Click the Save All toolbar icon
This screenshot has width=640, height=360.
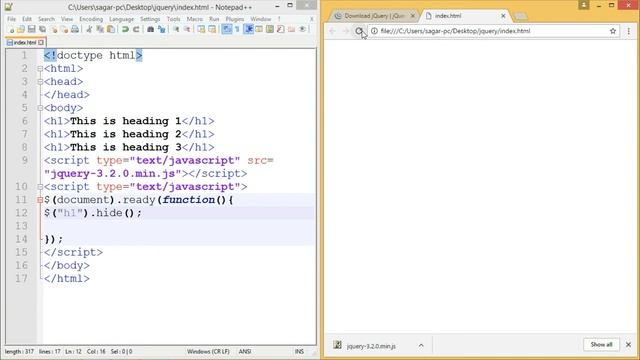click(x=42, y=29)
